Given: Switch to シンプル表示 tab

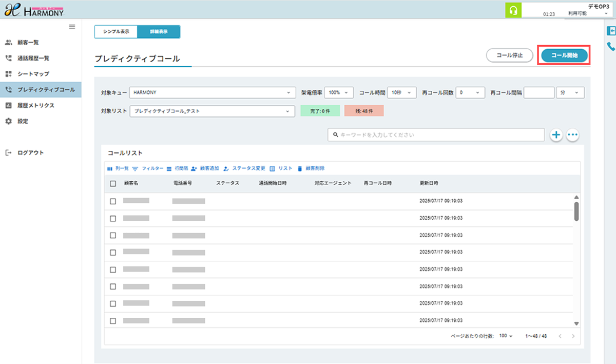Looking at the screenshot, I should (116, 32).
